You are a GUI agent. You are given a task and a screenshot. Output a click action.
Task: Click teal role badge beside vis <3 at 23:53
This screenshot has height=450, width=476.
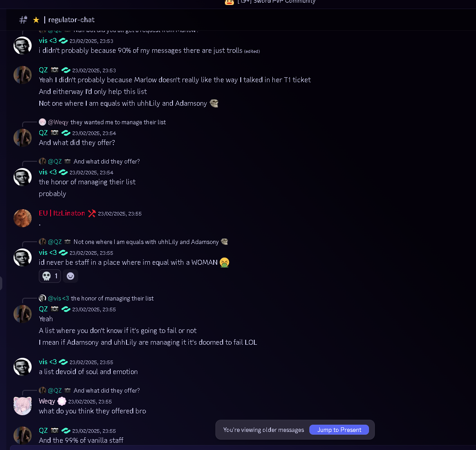(x=63, y=41)
